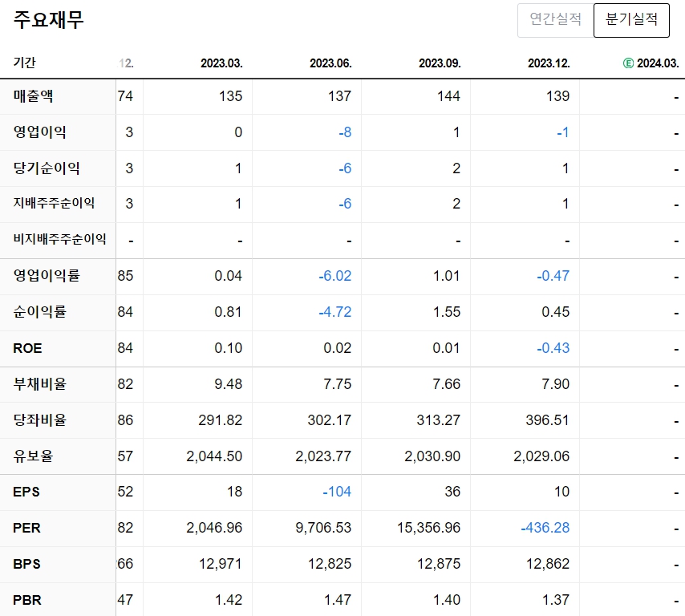This screenshot has height=616, width=685.
Task: Click the 유보율 value 2,044.50
Action: 214,456
